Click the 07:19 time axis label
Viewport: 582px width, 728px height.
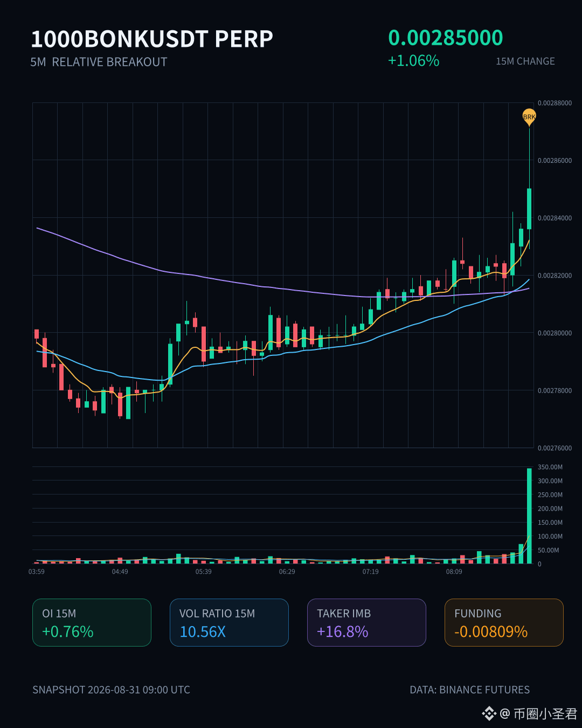[371, 572]
